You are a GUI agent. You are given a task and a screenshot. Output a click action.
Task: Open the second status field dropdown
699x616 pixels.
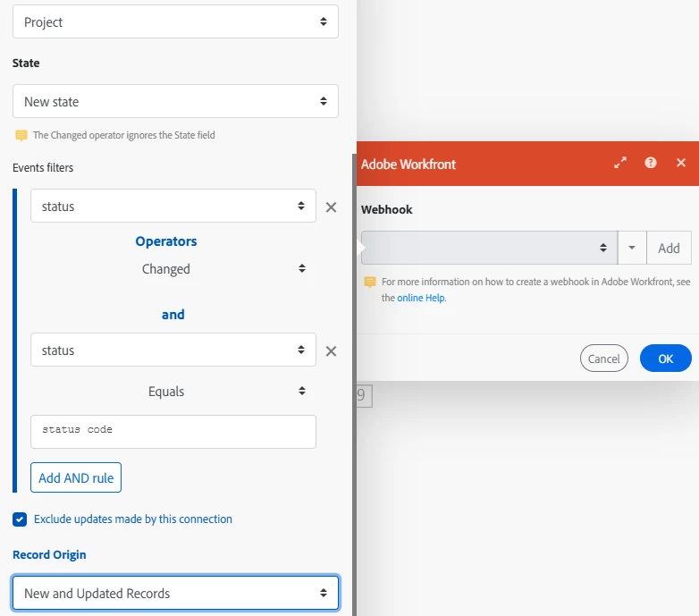[173, 350]
